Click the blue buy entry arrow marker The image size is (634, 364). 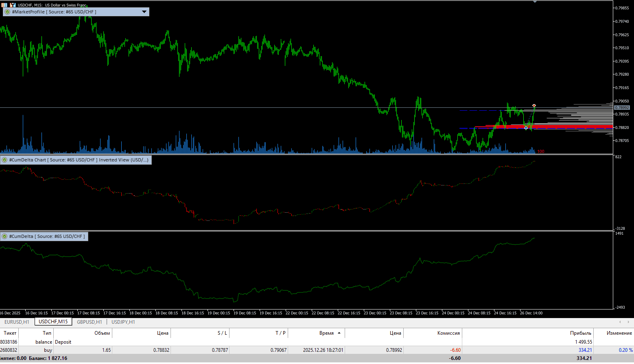[526, 128]
